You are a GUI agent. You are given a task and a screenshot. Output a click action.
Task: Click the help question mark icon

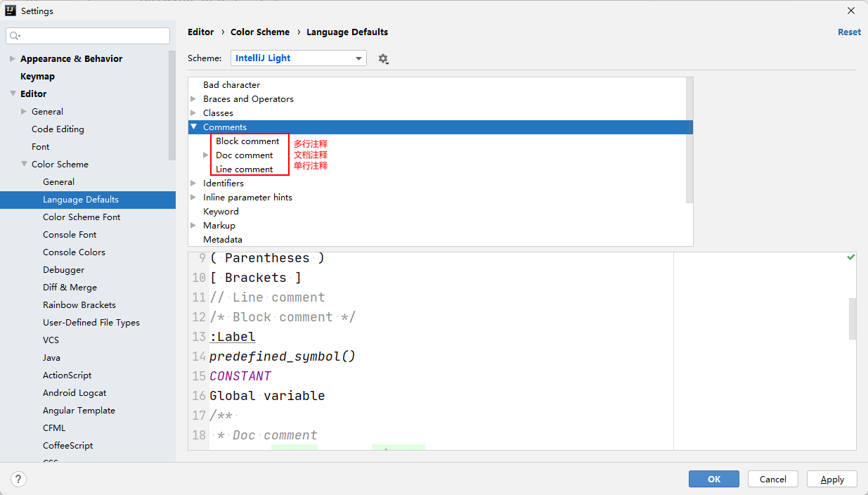pos(18,480)
